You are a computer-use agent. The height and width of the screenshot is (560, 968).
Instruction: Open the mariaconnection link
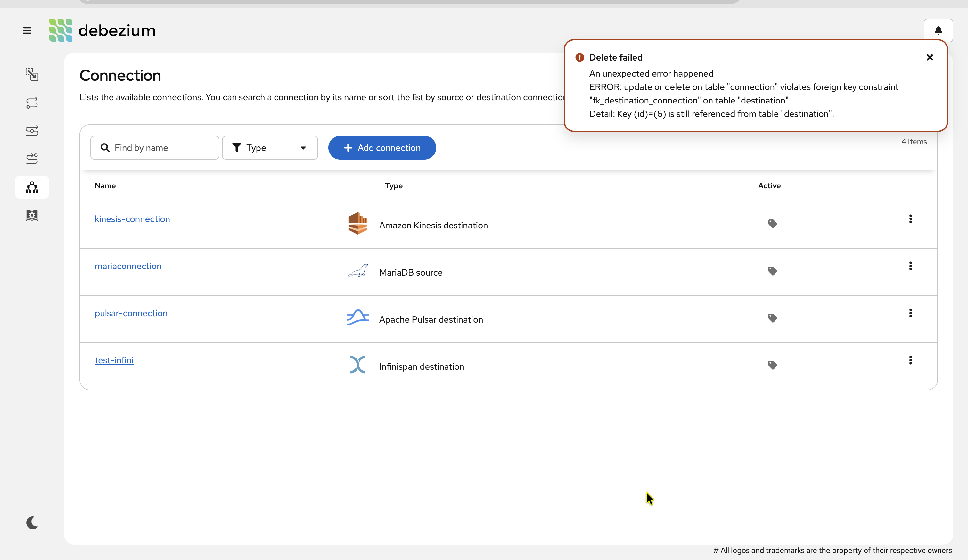(x=128, y=266)
